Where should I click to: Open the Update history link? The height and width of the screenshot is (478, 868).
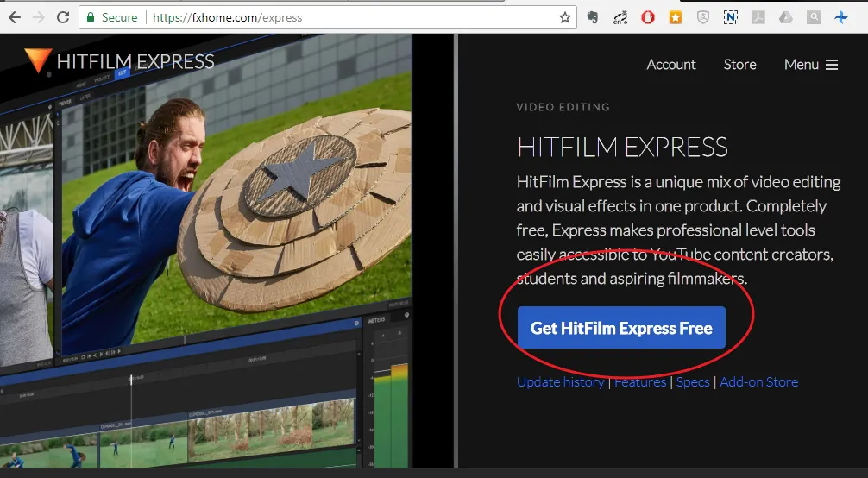[x=560, y=381]
